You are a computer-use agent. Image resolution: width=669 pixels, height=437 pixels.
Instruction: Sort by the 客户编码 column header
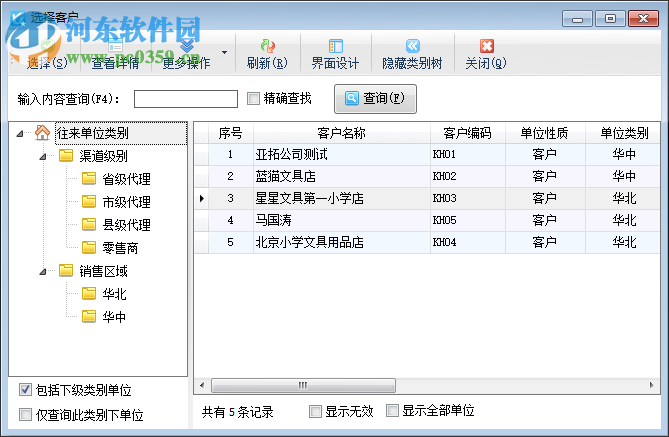pyautogui.click(x=468, y=133)
